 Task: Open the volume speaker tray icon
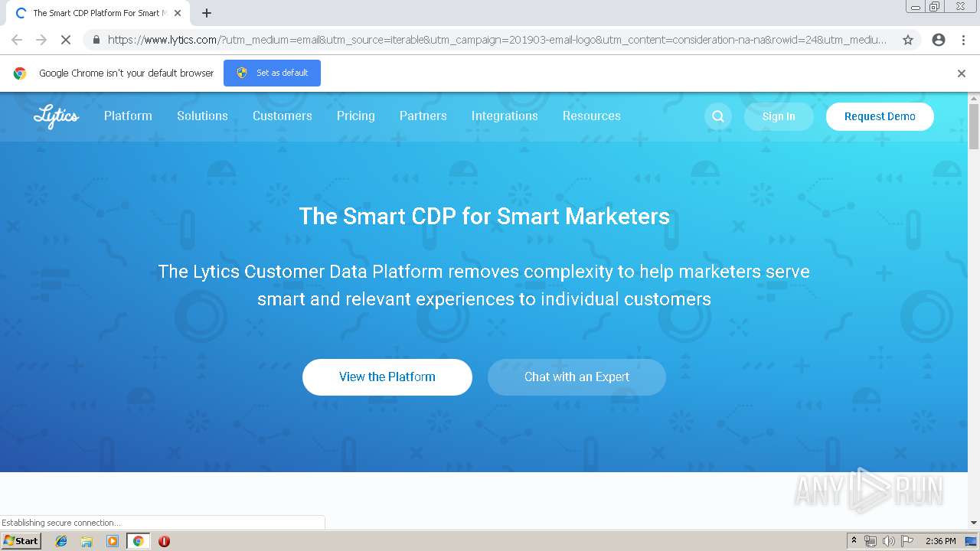pyautogui.click(x=888, y=541)
